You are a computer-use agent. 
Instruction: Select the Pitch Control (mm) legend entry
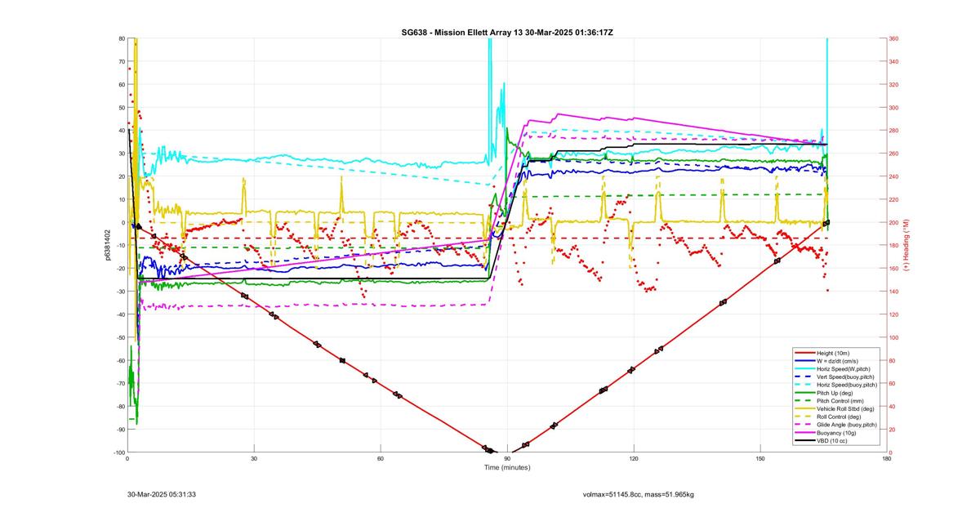(840, 400)
